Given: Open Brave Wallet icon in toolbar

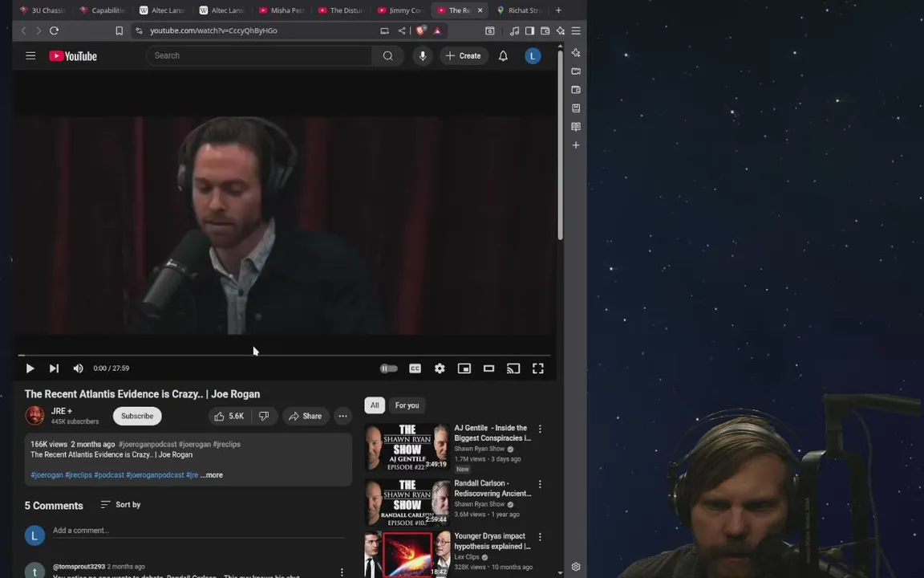Looking at the screenshot, I should (x=545, y=31).
